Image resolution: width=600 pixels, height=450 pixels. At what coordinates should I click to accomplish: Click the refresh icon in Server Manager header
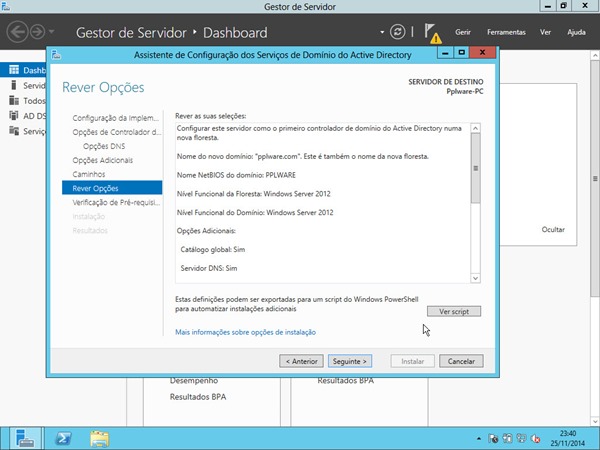[x=398, y=32]
